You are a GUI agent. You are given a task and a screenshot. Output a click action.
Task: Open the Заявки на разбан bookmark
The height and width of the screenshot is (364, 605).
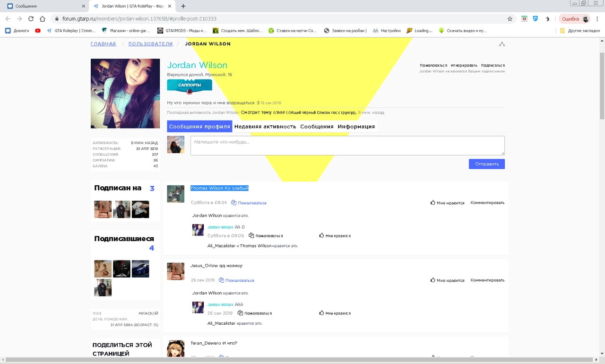click(346, 31)
